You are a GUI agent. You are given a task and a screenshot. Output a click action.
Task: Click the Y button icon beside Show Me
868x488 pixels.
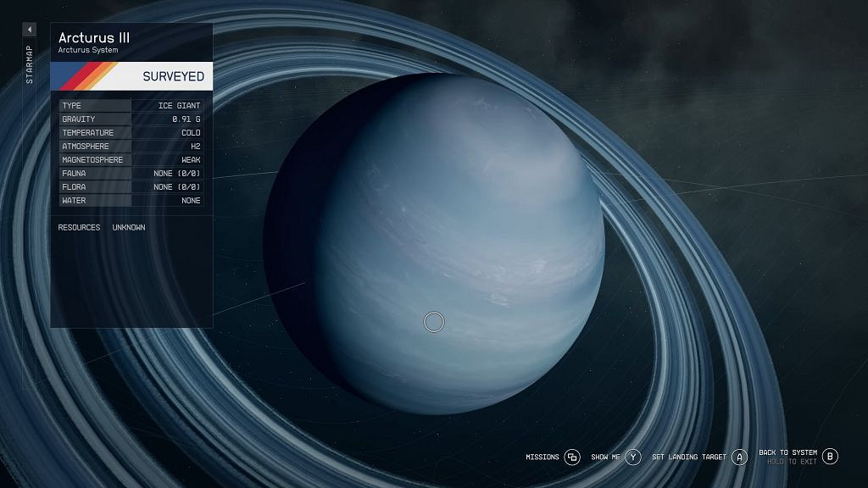coord(632,455)
